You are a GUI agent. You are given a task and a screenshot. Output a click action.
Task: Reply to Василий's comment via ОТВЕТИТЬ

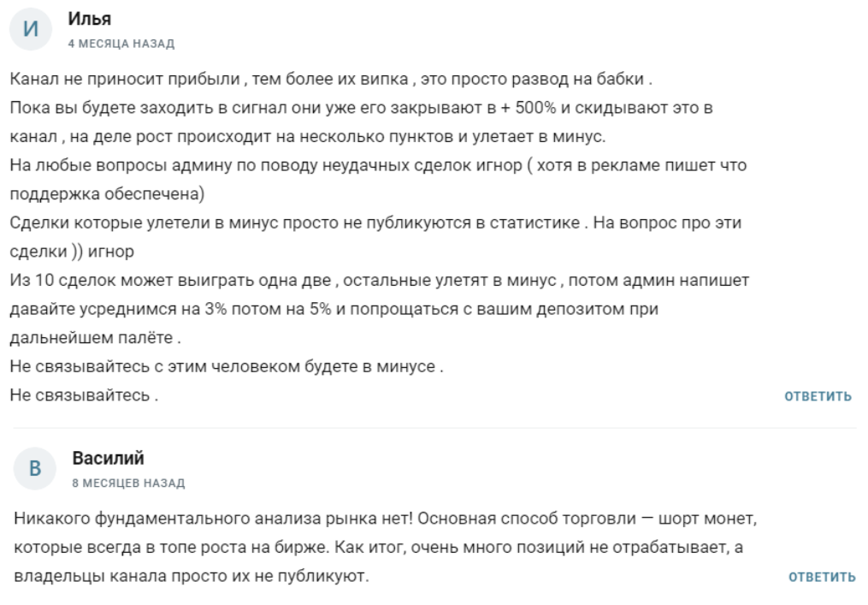(821, 577)
